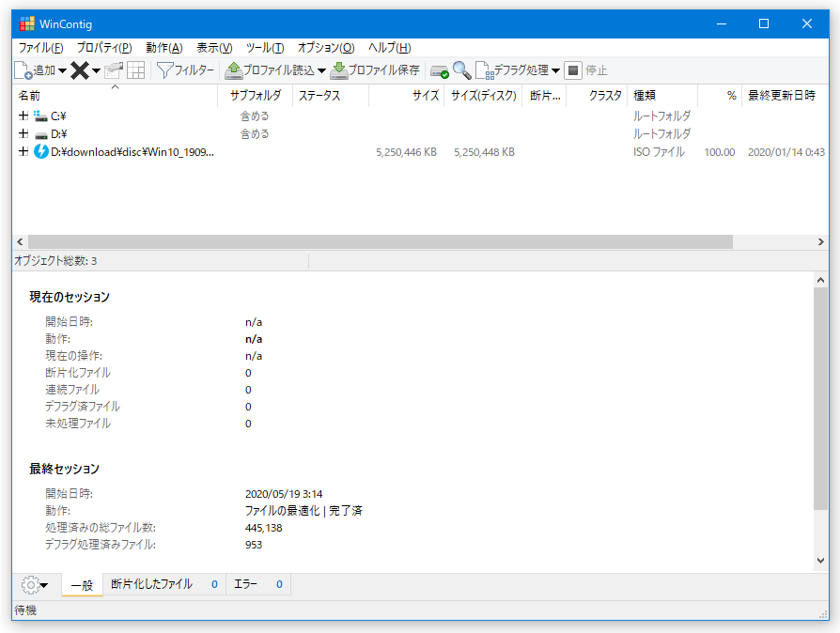
Task: Expand the プロファイル読込 dropdown arrow
Action: coord(321,70)
